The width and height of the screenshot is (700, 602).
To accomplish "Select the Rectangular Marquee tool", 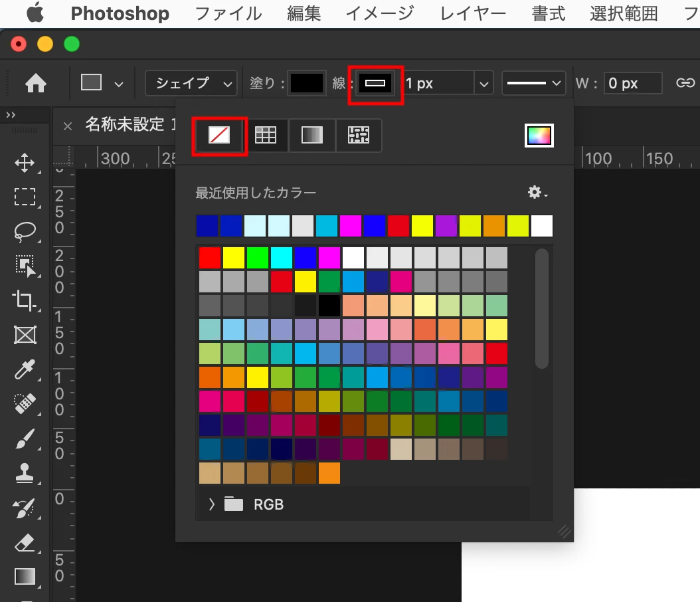I will (x=25, y=197).
